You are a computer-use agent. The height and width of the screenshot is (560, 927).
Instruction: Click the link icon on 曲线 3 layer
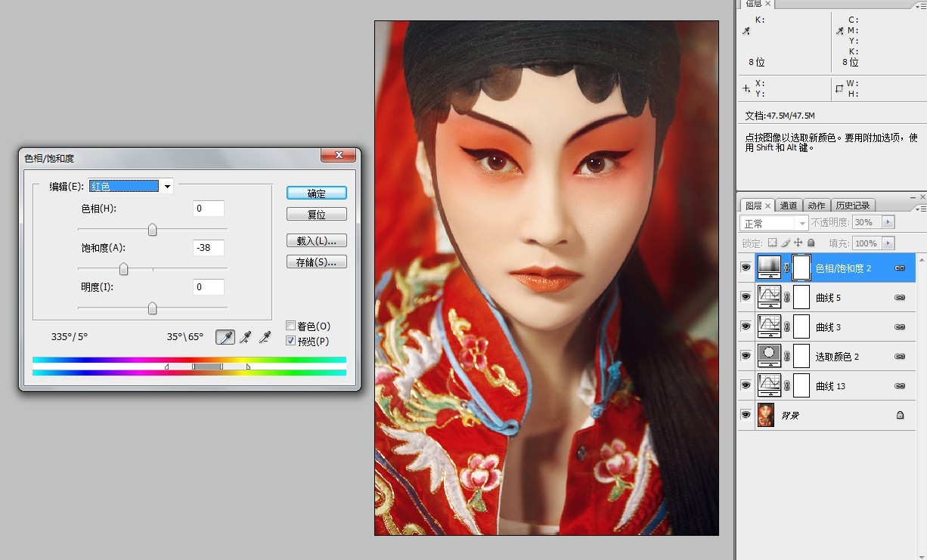click(900, 327)
